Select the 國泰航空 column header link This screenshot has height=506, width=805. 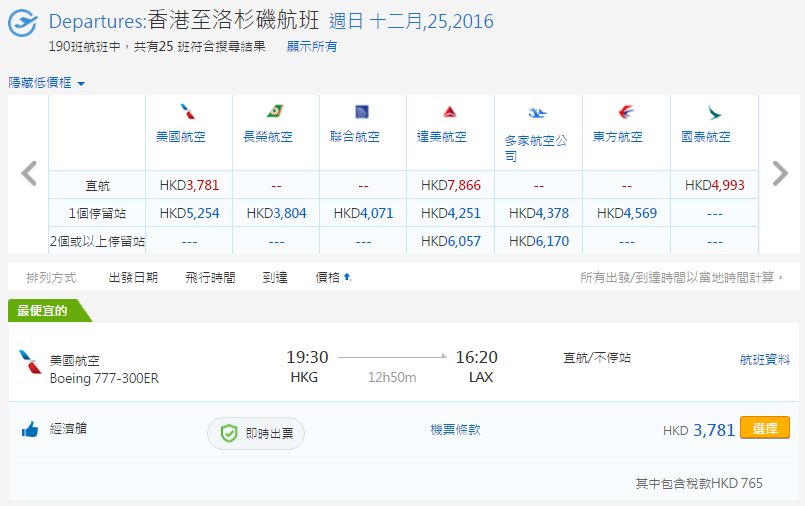click(x=705, y=137)
